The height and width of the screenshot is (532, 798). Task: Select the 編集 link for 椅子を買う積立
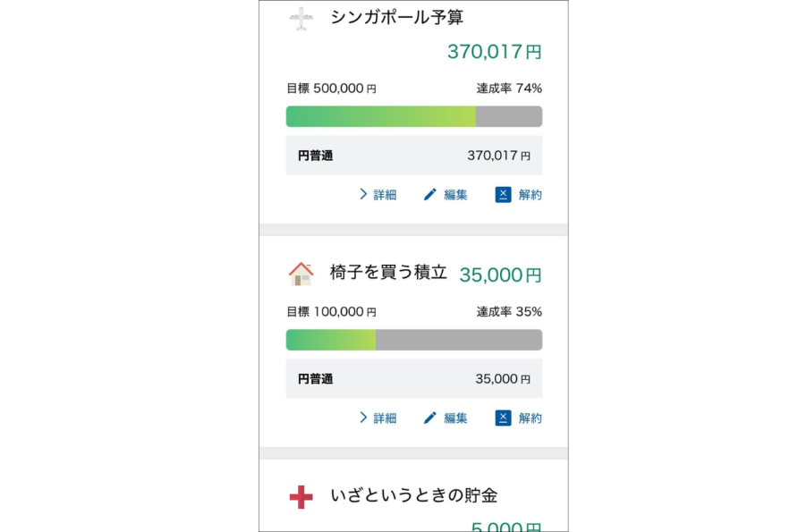click(455, 418)
